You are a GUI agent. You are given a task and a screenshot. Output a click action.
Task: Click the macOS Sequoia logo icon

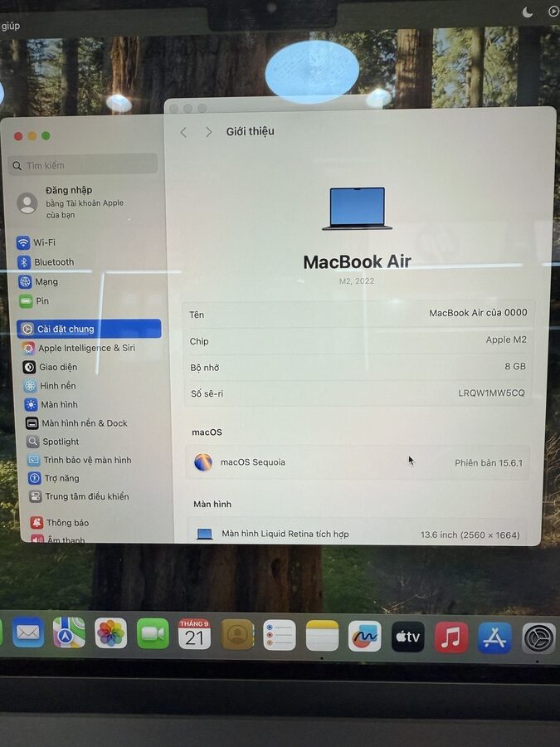(x=203, y=462)
